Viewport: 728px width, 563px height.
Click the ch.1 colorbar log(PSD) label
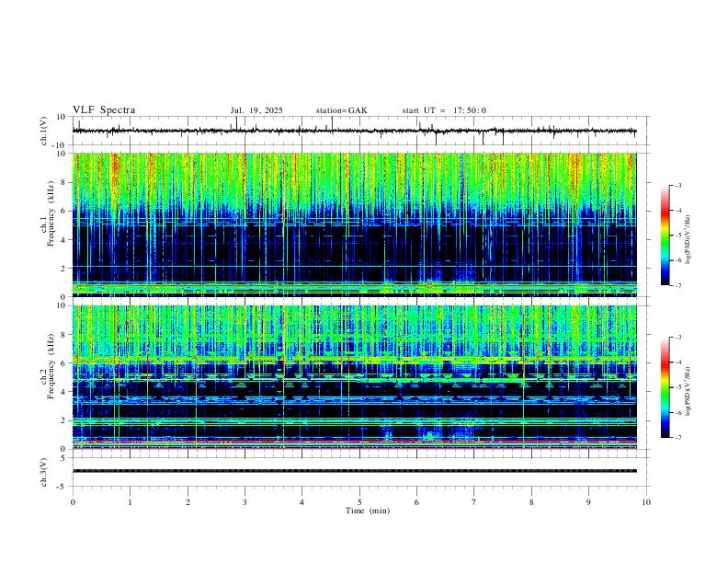click(688, 239)
